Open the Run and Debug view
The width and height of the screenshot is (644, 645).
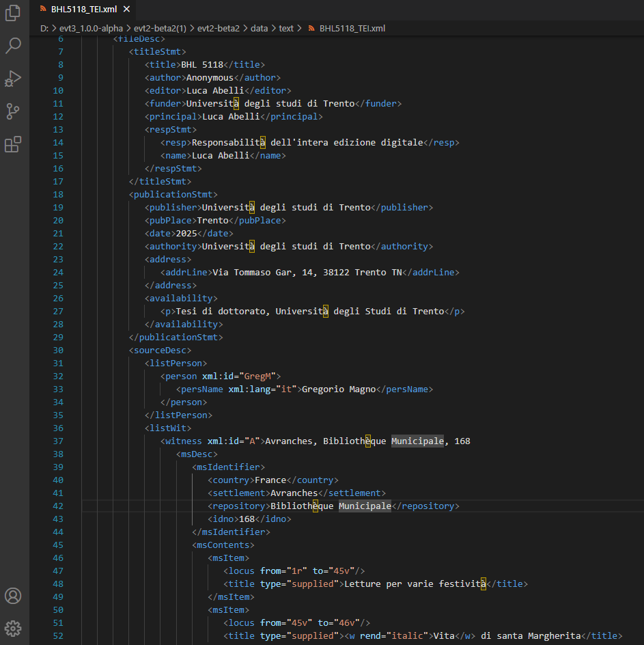tap(14, 79)
